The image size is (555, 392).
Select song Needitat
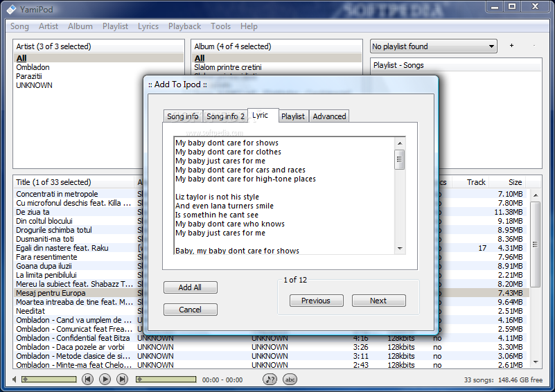coord(30,311)
